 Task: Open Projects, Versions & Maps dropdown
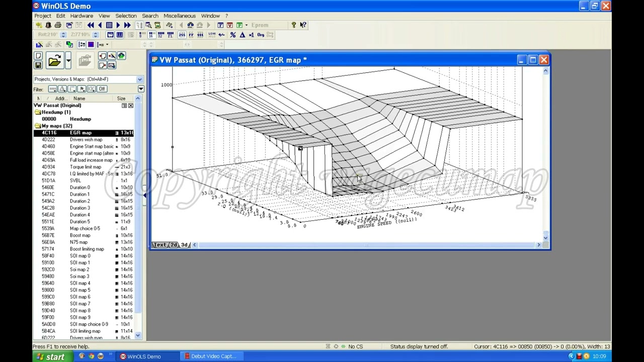tap(140, 79)
